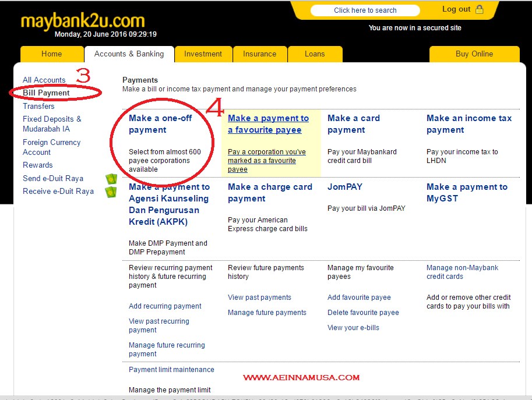Click 'Review future payments history' text
The height and width of the screenshot is (400, 532).
(266, 272)
